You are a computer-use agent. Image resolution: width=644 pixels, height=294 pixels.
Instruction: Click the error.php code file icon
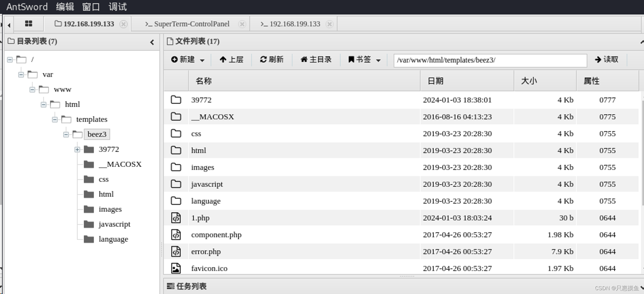[x=176, y=251]
